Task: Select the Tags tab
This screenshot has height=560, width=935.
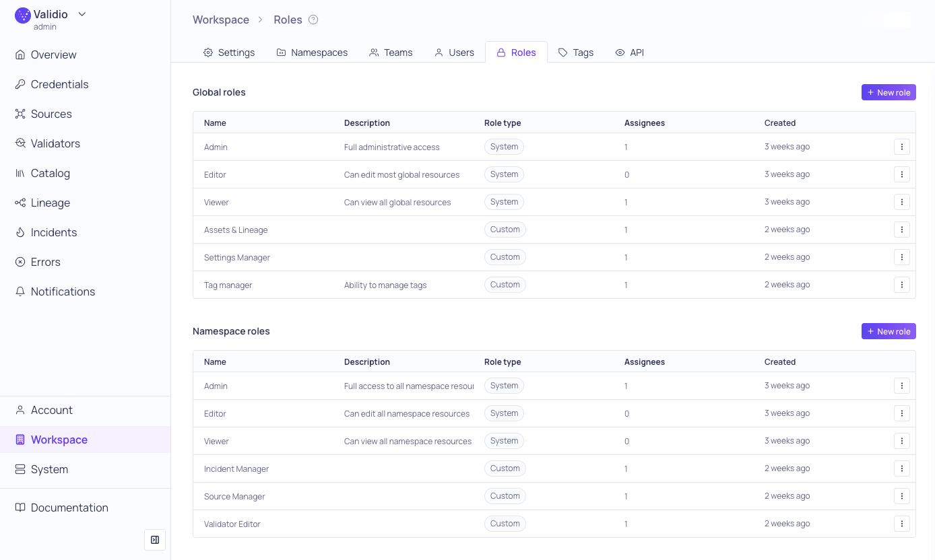Action: click(576, 53)
